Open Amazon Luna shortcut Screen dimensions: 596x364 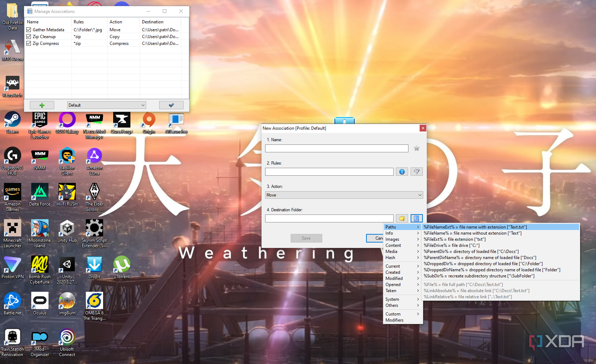coord(94,161)
